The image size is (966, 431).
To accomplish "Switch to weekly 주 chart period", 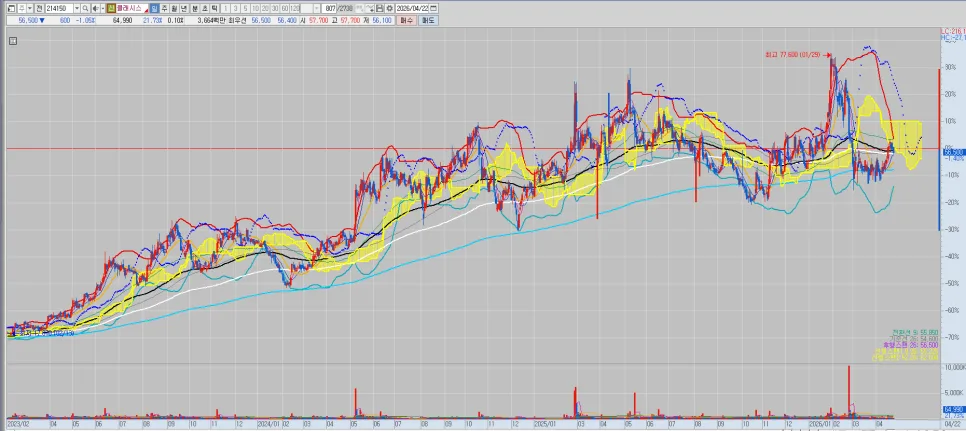I will (164, 9).
